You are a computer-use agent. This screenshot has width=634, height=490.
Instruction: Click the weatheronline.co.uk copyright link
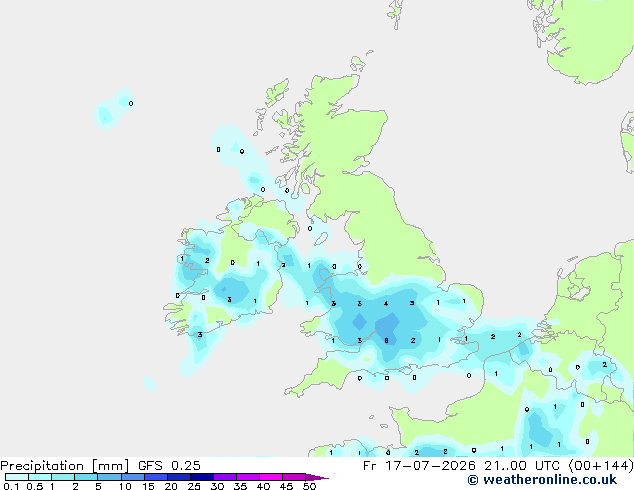542,480
